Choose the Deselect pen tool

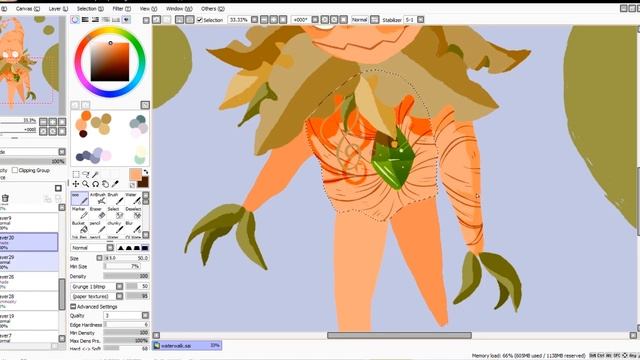133,213
